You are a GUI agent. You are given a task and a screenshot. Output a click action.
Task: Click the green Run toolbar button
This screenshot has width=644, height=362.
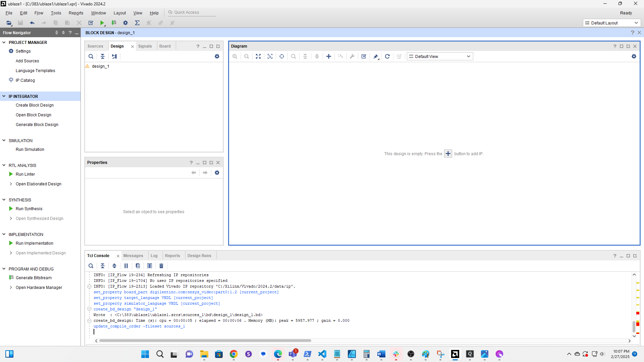click(x=102, y=23)
